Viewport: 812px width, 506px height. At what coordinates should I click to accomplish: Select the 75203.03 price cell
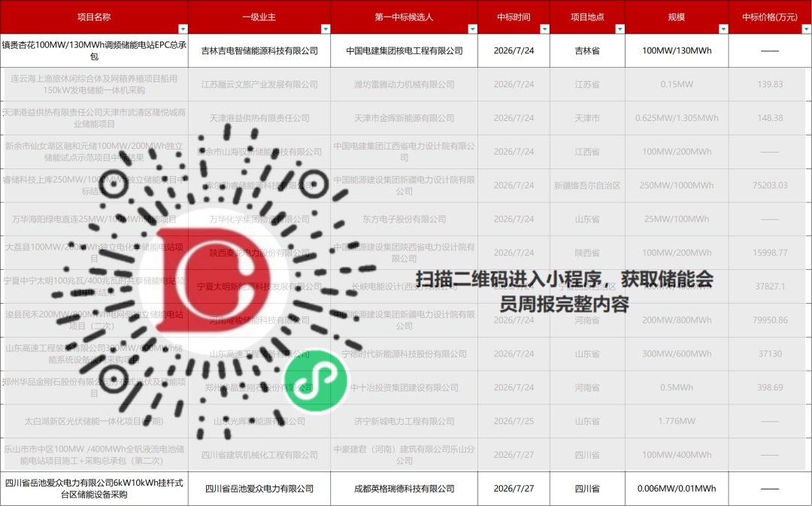[x=770, y=186]
